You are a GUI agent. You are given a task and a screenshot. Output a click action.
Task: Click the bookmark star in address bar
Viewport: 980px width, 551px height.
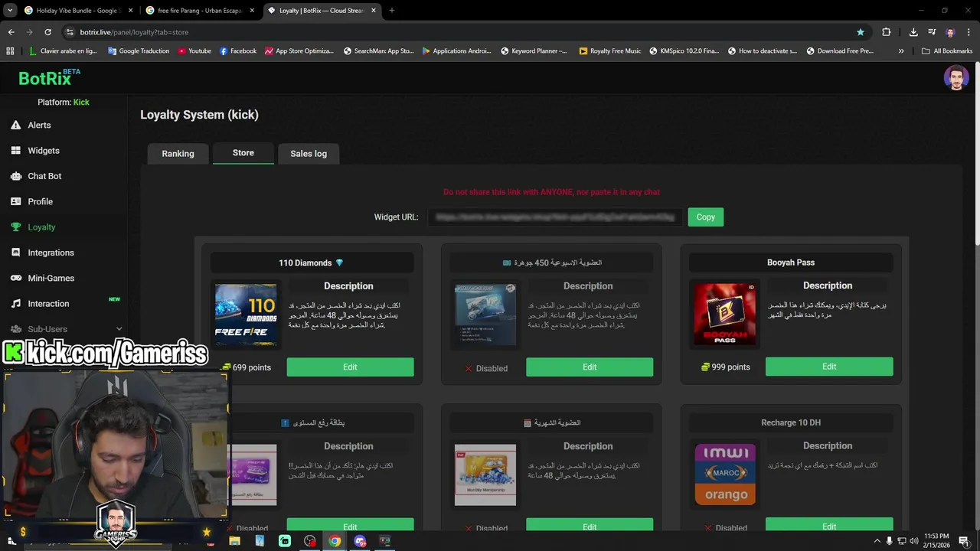[861, 32]
